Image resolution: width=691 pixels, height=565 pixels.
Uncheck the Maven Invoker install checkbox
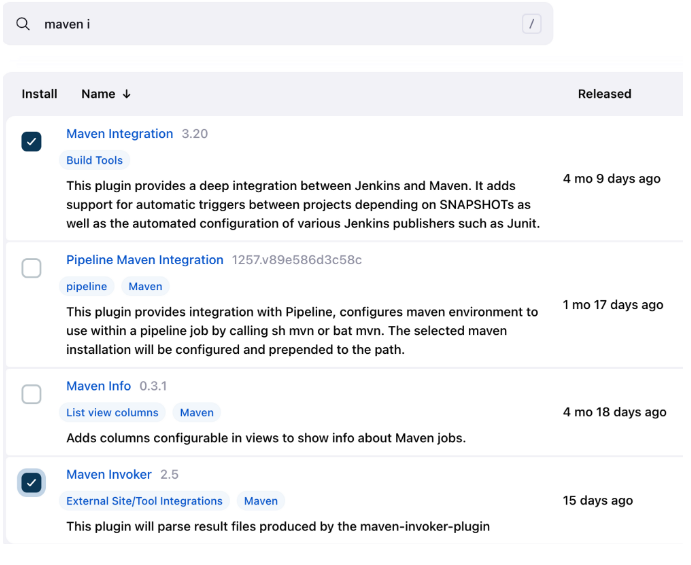pos(31,483)
